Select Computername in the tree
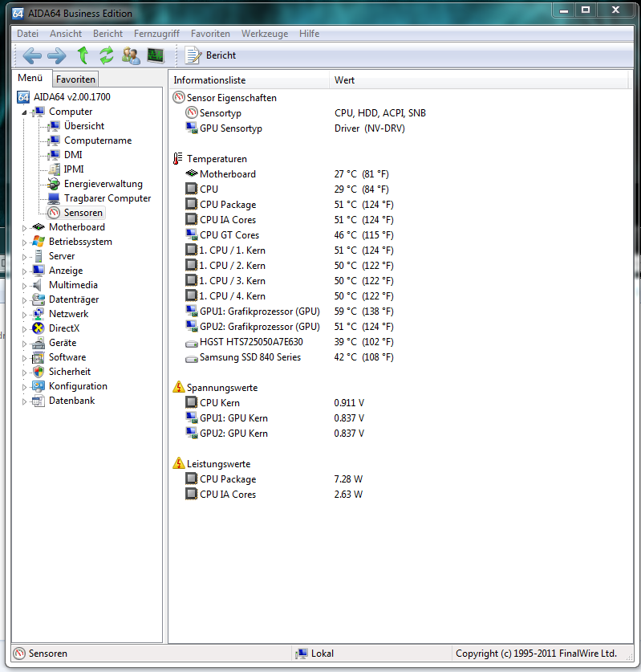This screenshot has height=672, width=641. coord(98,141)
